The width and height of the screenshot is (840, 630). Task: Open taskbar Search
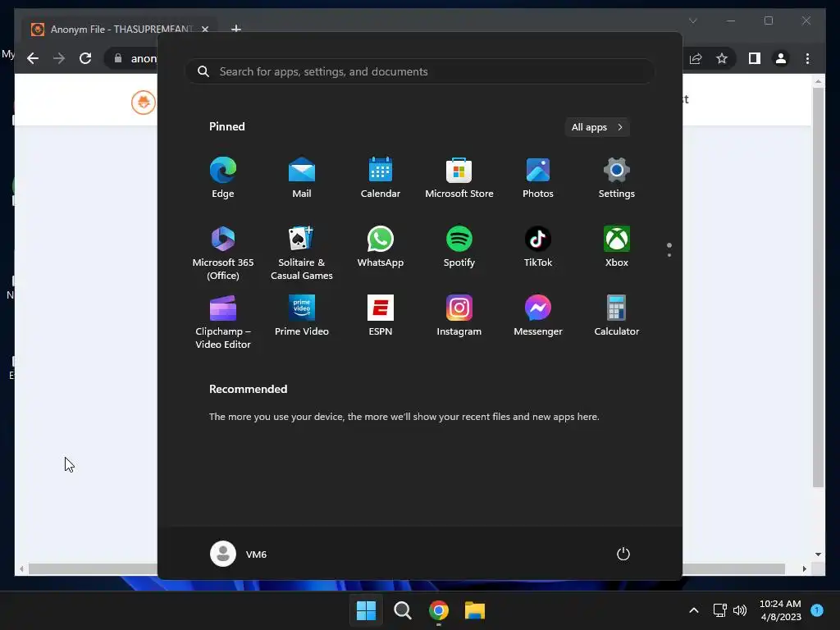(x=402, y=610)
